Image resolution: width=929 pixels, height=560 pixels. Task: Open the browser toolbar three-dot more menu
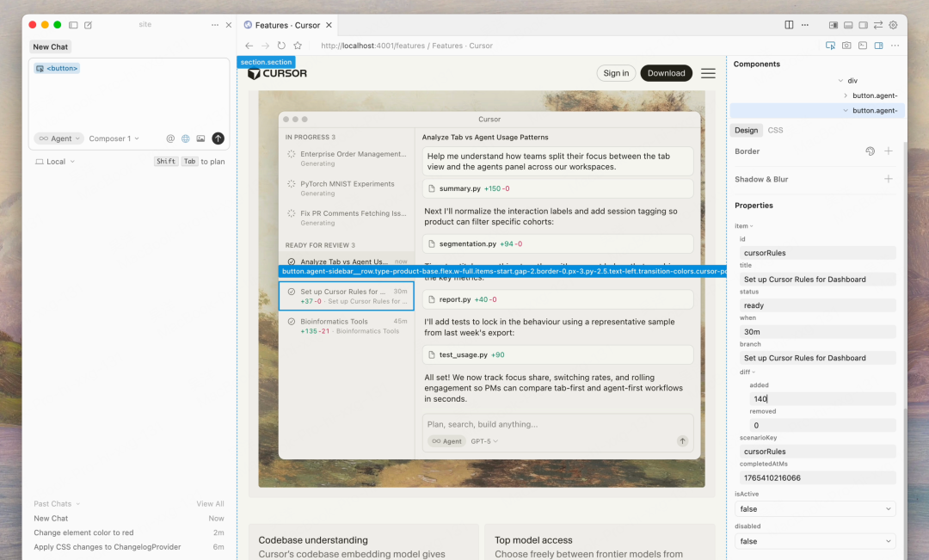(x=895, y=46)
